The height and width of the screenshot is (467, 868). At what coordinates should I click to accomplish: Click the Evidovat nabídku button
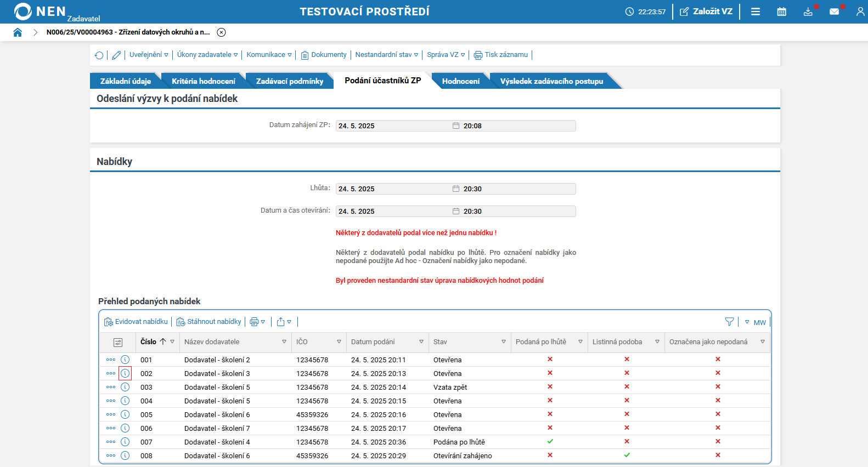click(136, 322)
